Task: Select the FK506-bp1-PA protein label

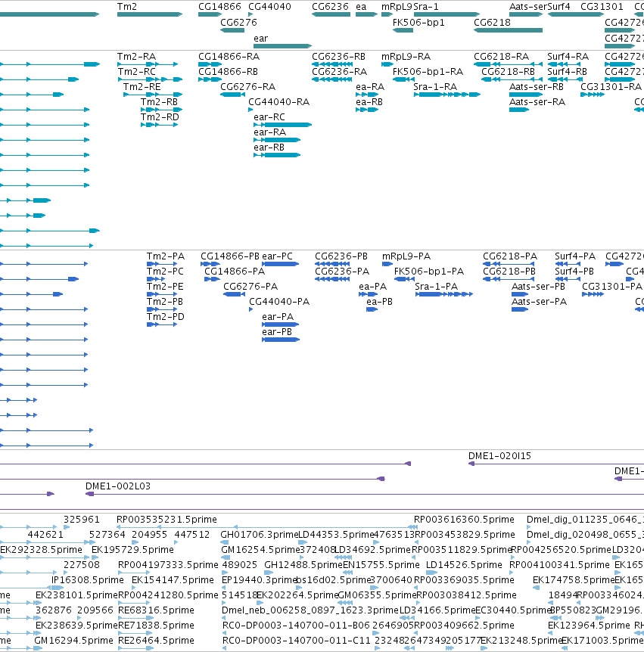Action: (x=429, y=272)
